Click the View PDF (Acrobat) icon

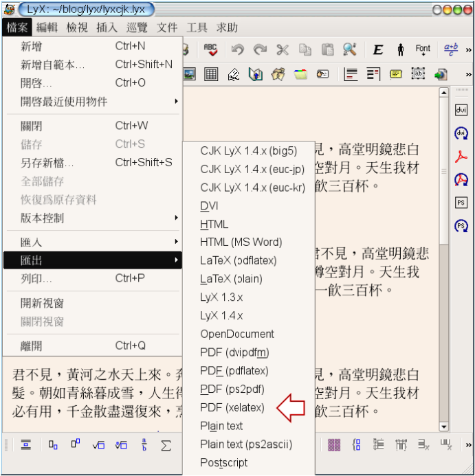461,157
